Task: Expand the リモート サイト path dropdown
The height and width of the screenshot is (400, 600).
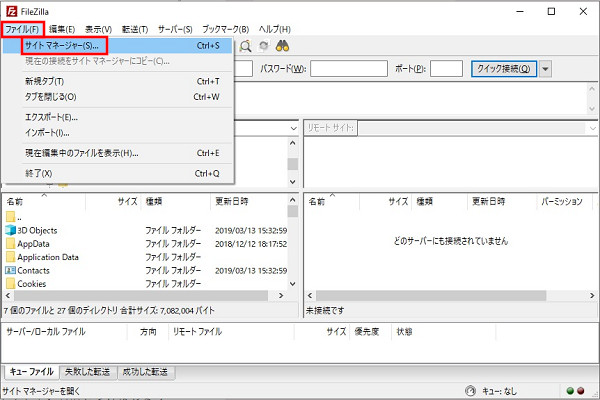Action: (x=593, y=128)
